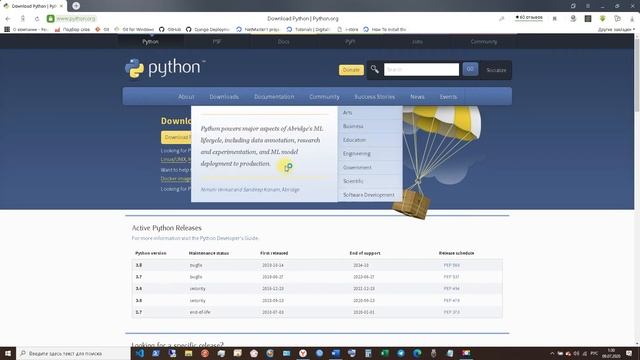640x360 pixels.
Task: Launch Microsoft Edge from the taskbar
Action: coord(417,353)
